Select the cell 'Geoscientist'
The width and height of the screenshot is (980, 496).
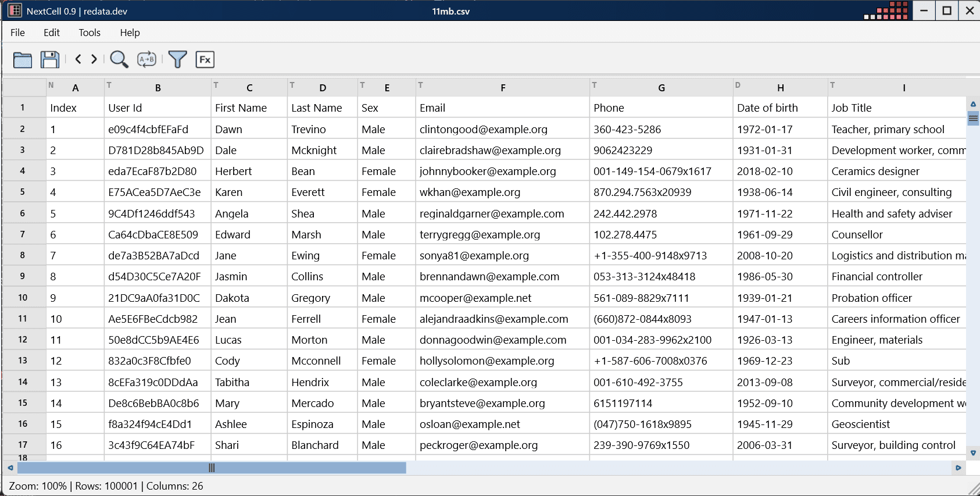point(896,424)
